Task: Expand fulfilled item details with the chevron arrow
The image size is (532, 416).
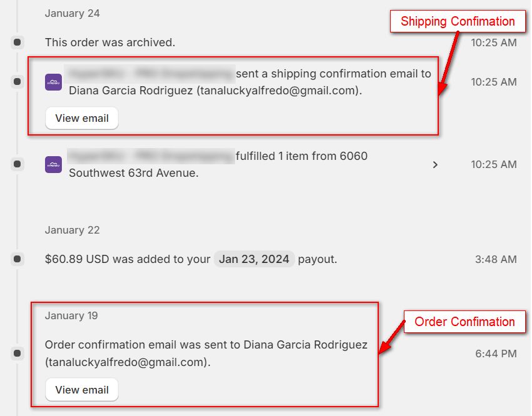Action: [435, 165]
